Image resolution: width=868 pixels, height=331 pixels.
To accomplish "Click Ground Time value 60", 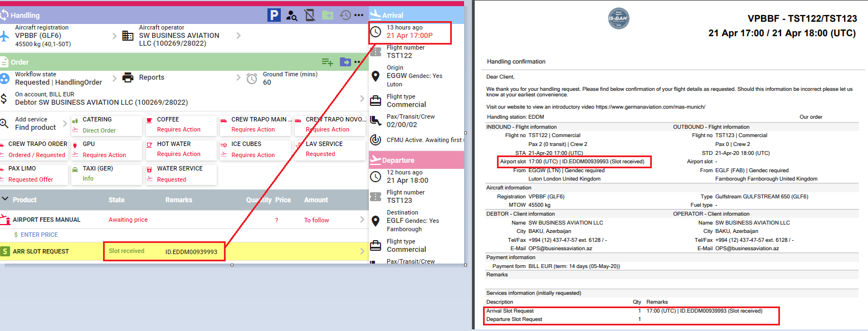I will pyautogui.click(x=267, y=82).
